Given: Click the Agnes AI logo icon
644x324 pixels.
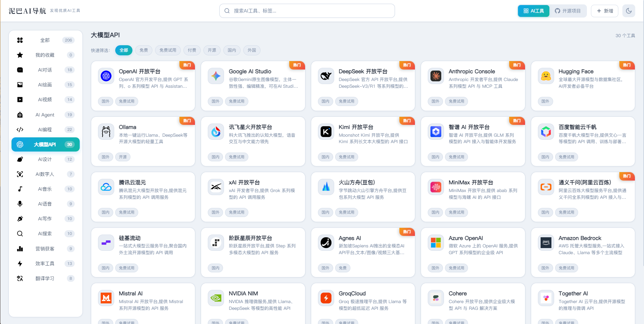Looking at the screenshot, I should [x=326, y=243].
